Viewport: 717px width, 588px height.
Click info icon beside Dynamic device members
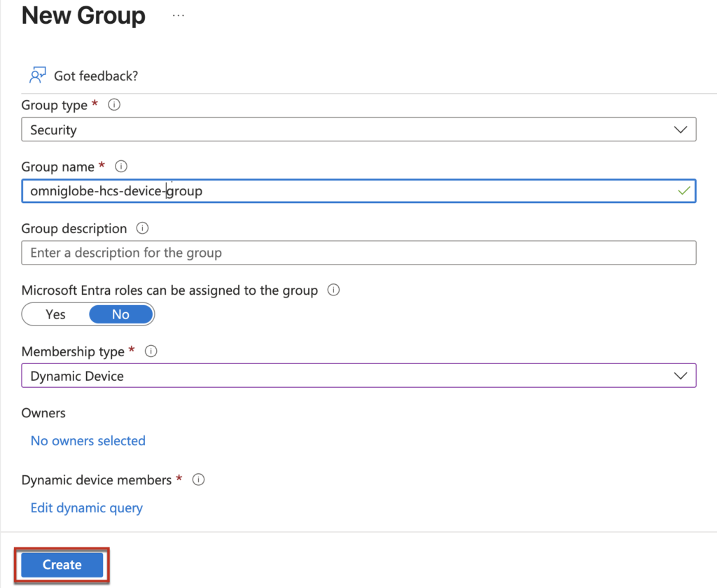pyautogui.click(x=198, y=480)
